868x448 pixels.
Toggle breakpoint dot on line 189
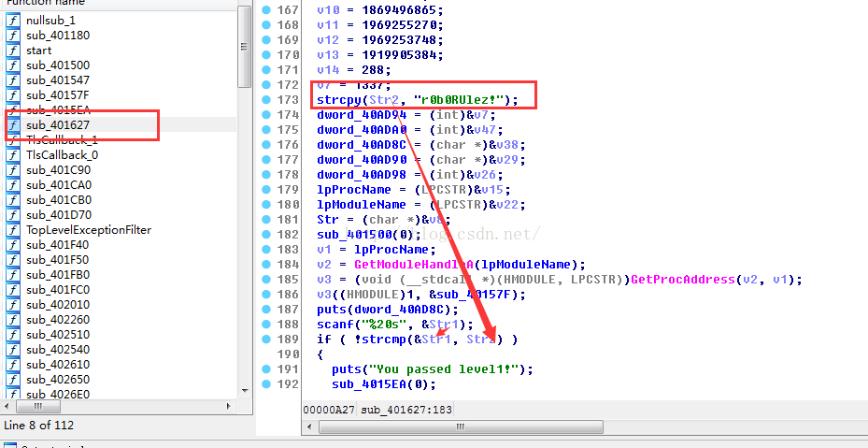[x=266, y=340]
